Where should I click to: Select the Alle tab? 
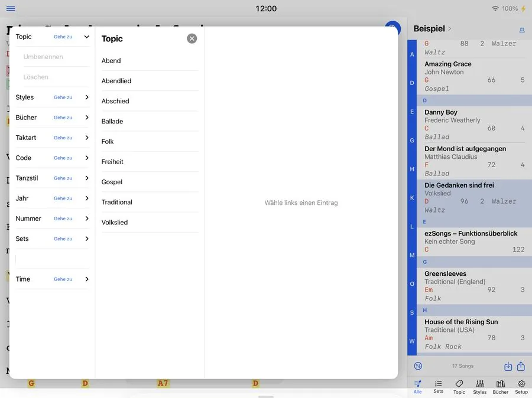[x=418, y=387]
